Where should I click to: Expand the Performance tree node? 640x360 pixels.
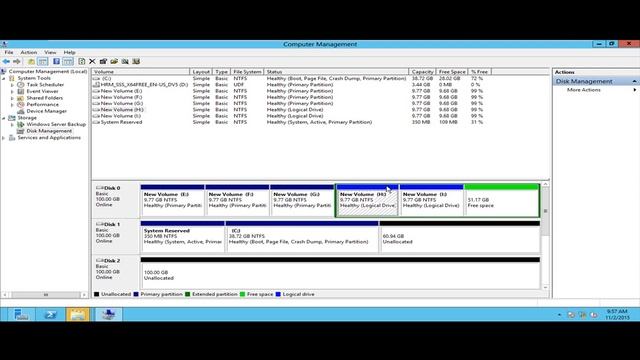point(12,104)
